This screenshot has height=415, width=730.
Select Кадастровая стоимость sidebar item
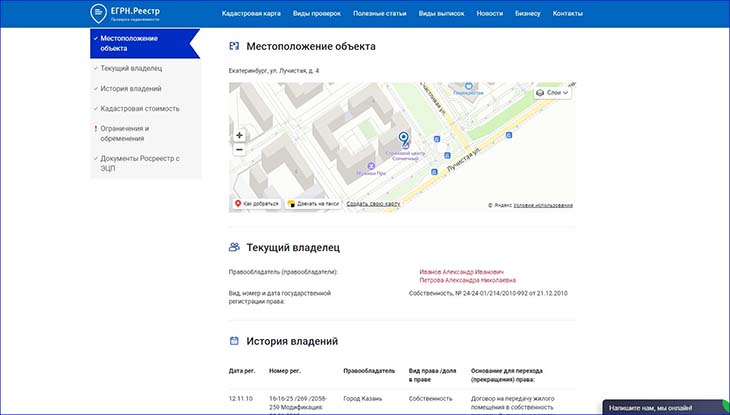pyautogui.click(x=140, y=109)
